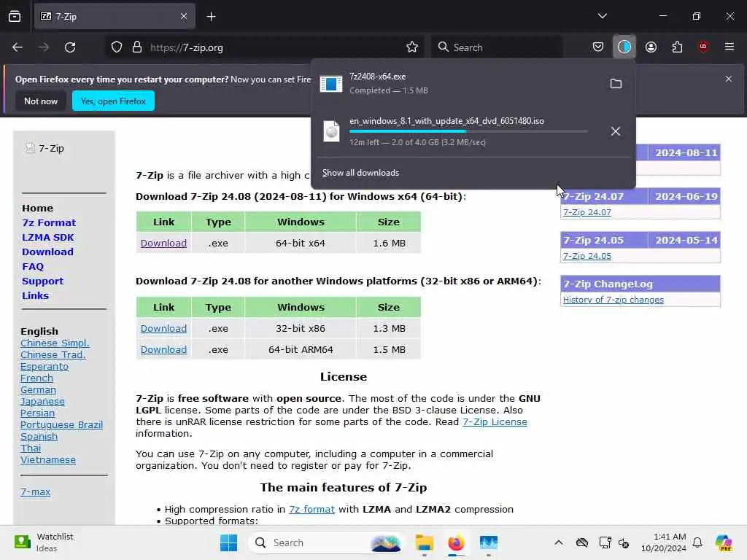This screenshot has height=560, width=747.
Task: Switch language to French
Action: pyautogui.click(x=36, y=378)
